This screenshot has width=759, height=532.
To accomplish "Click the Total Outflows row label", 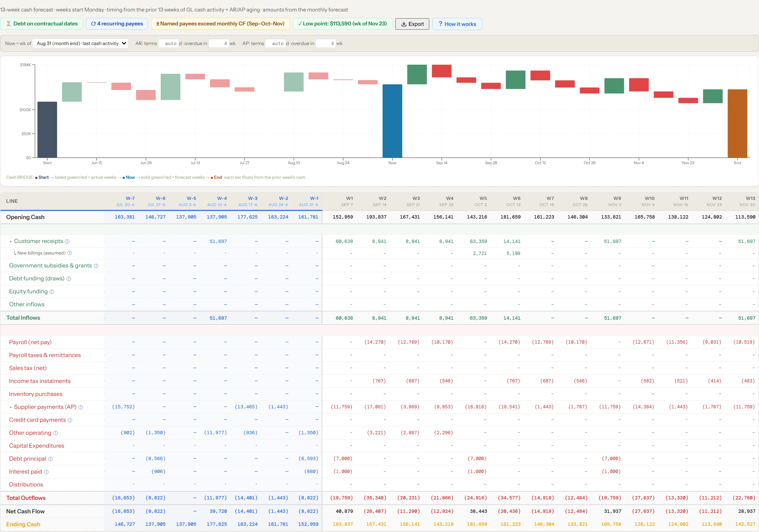I will tap(26, 498).
